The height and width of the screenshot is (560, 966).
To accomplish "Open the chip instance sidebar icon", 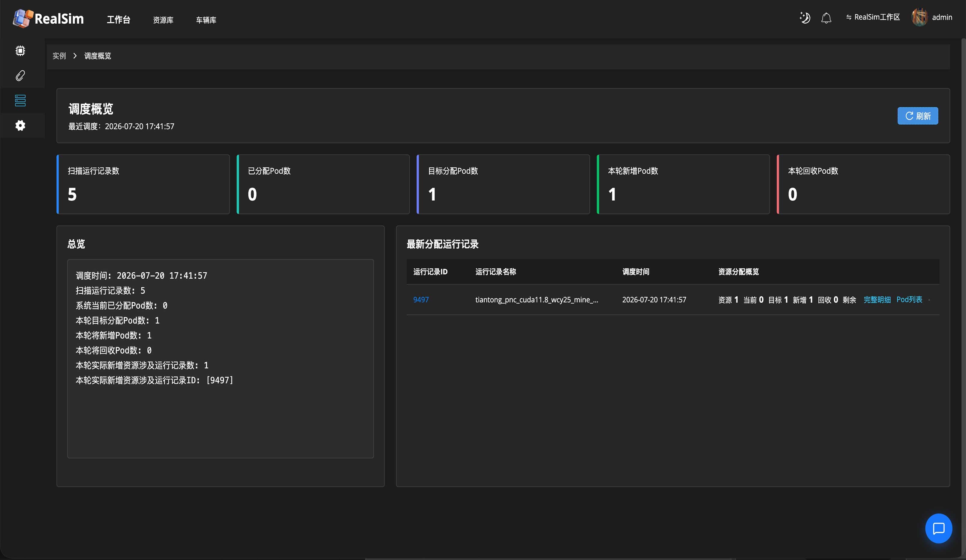I will pyautogui.click(x=20, y=51).
